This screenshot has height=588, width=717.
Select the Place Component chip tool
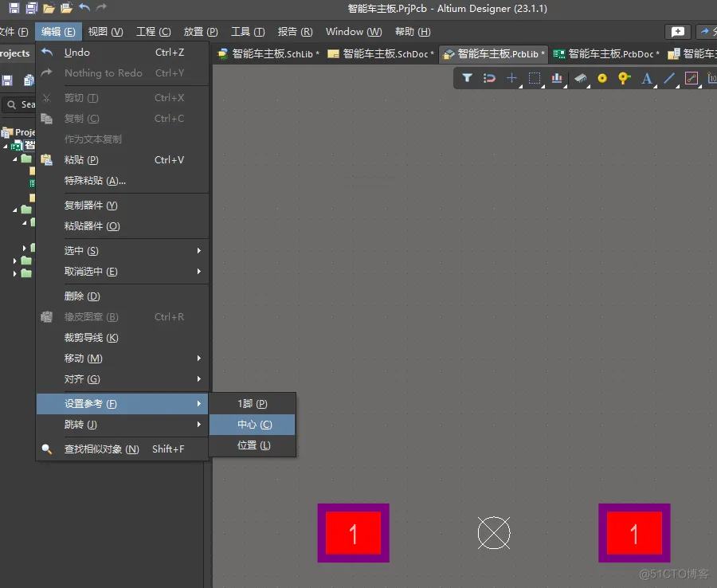(x=580, y=78)
